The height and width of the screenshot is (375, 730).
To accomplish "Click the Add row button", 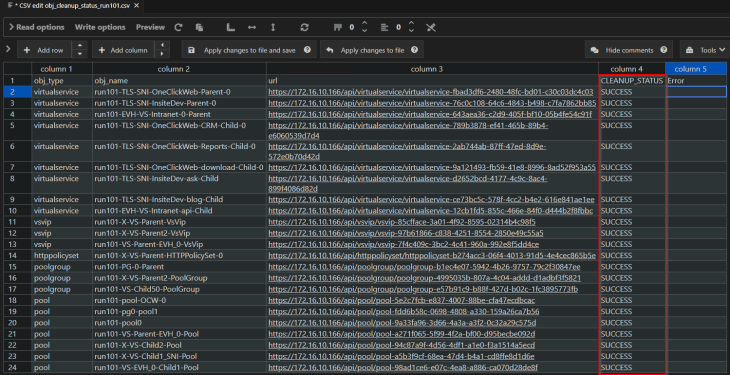I will 45,50.
